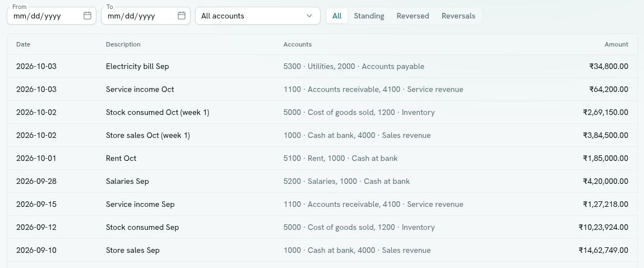Viewport: 644px width, 268px height.
Task: Open the From date calendar picker icon
Action: coord(87,16)
